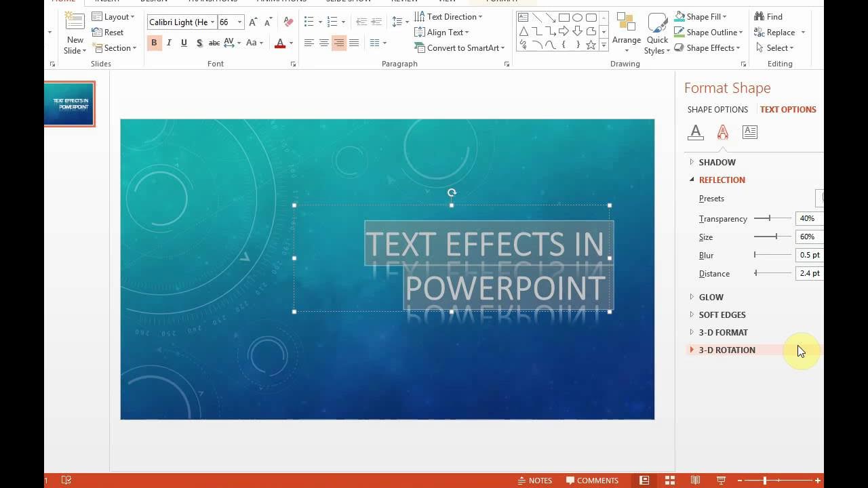Select the slide 1 thumbnail
Viewport: 868px width, 488px height.
pos(69,104)
